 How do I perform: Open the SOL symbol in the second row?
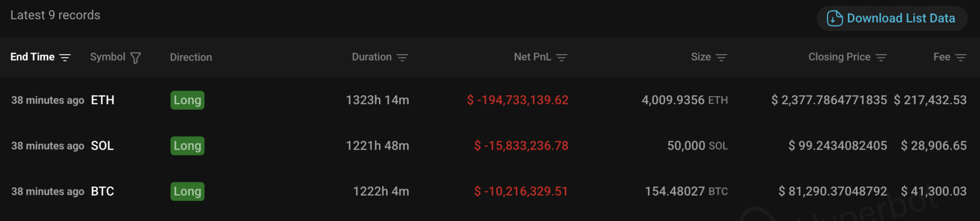pyautogui.click(x=102, y=145)
